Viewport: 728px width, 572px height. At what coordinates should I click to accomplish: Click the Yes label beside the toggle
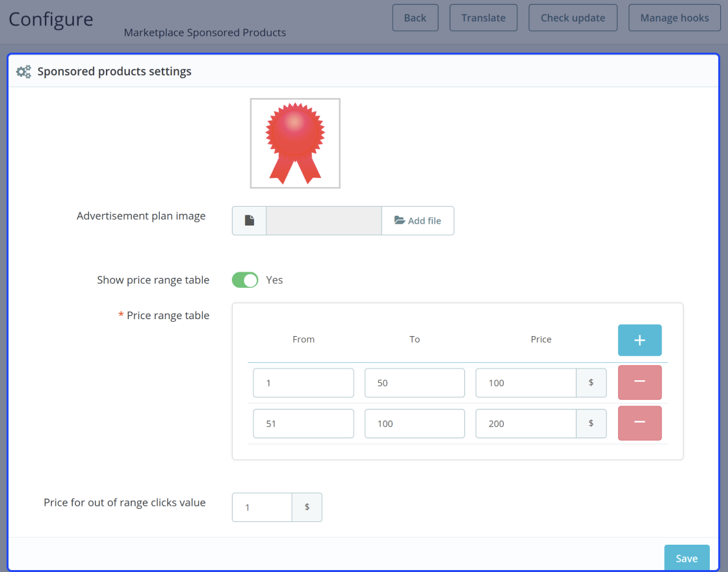[274, 280]
